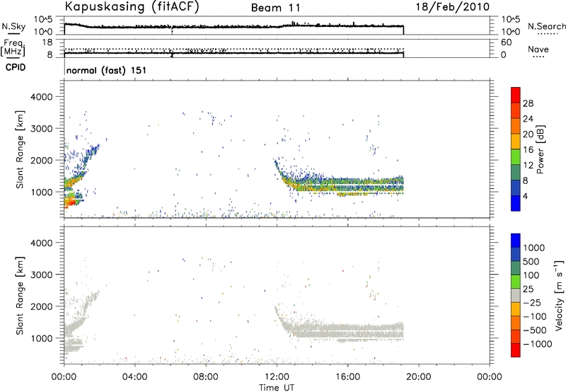This screenshot has height=392, width=566.
Task: Click the 'Power [dB]' color bar title
Action: [540, 149]
